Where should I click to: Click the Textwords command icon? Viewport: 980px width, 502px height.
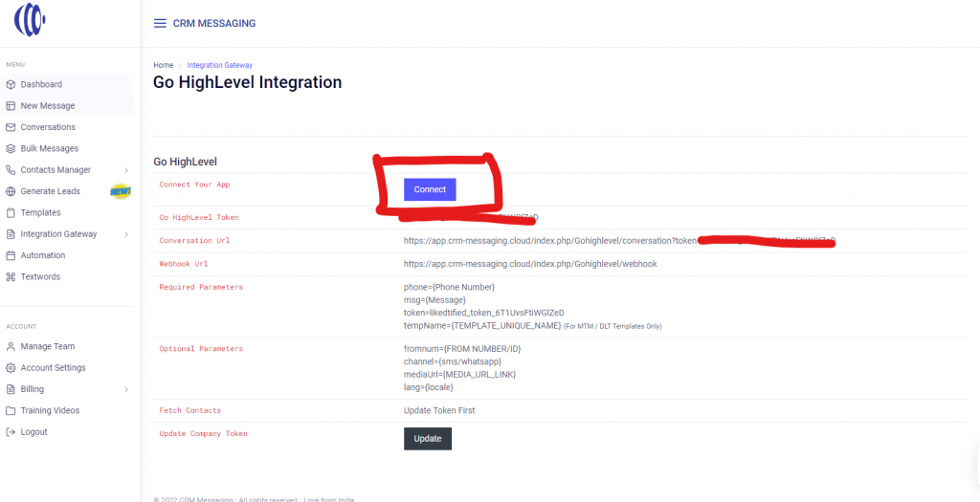pyautogui.click(x=10, y=276)
